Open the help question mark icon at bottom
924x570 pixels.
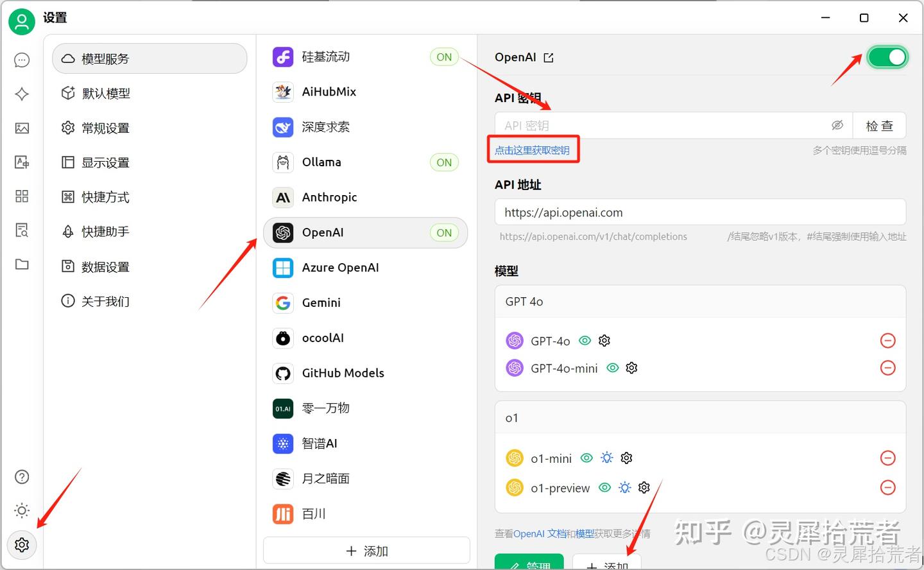(21, 477)
